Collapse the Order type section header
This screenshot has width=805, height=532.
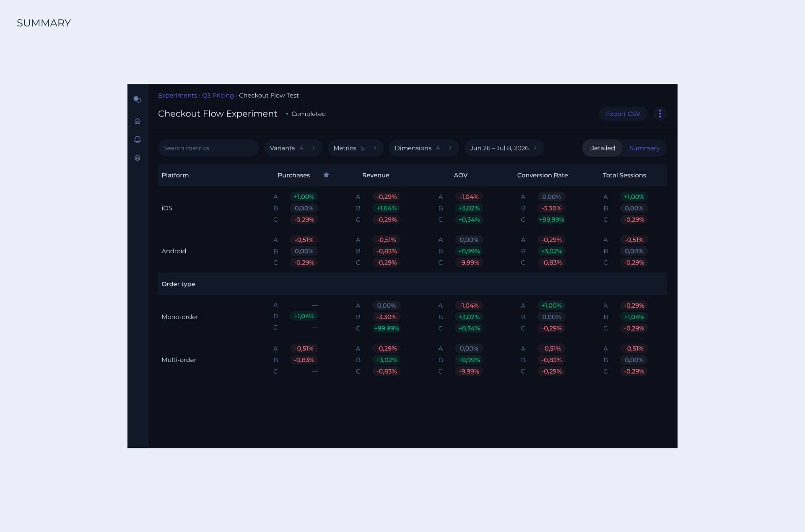tap(178, 284)
